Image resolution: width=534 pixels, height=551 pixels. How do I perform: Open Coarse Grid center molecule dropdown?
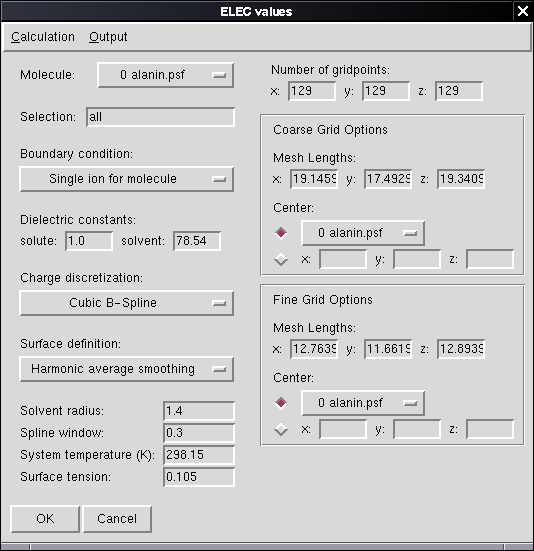coord(363,233)
